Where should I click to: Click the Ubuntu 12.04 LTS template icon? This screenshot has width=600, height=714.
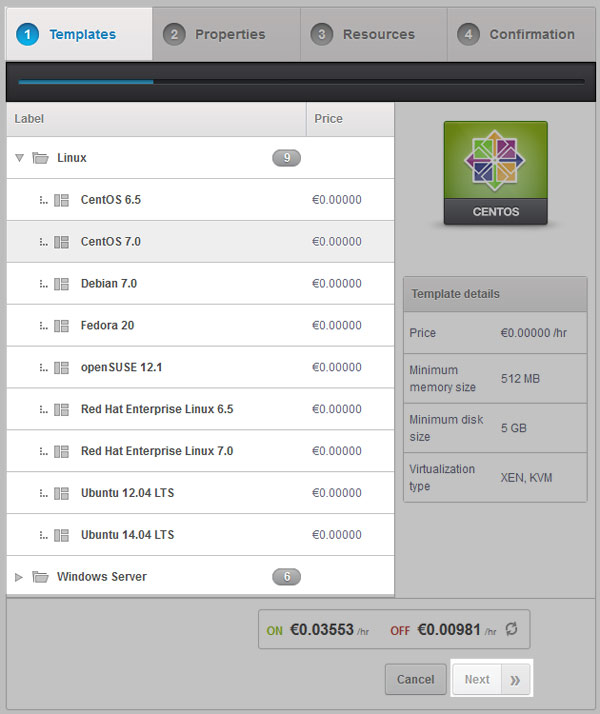(x=61, y=494)
